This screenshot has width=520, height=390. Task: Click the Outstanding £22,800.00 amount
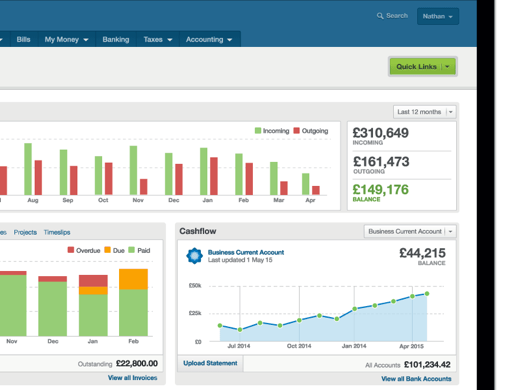pos(137,363)
